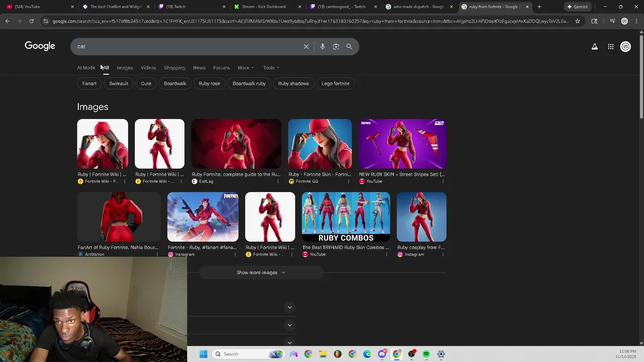The image size is (644, 362).
Task: Select the Lego fortnite filter chip
Action: pos(336,83)
